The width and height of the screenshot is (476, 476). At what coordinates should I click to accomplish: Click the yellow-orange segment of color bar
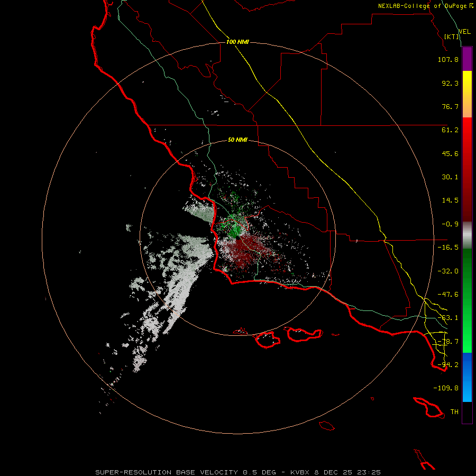coord(467,94)
